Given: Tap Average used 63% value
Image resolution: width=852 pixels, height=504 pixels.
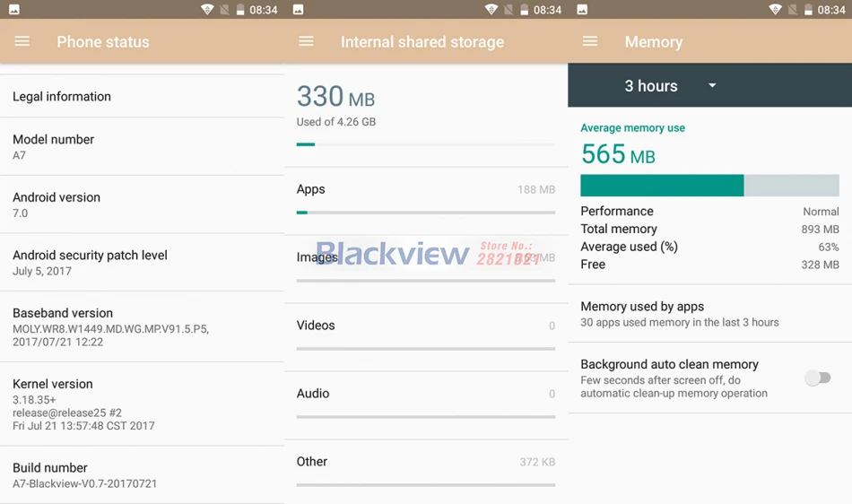Looking at the screenshot, I should pyautogui.click(x=829, y=248).
